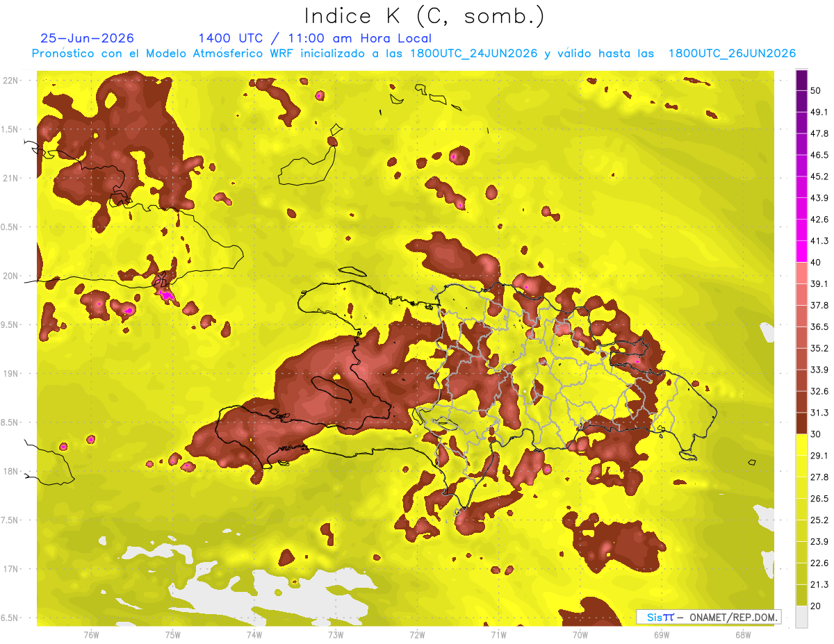
Task: Click the initialization time "1800UTC_24JUN2026"
Action: coord(473,53)
